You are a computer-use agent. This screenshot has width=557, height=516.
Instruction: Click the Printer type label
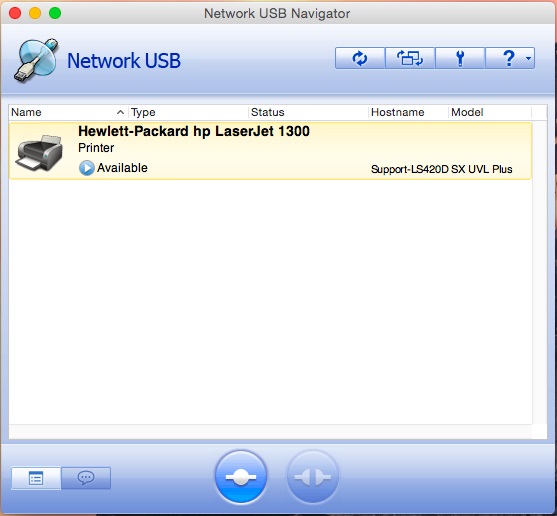pyautogui.click(x=96, y=148)
